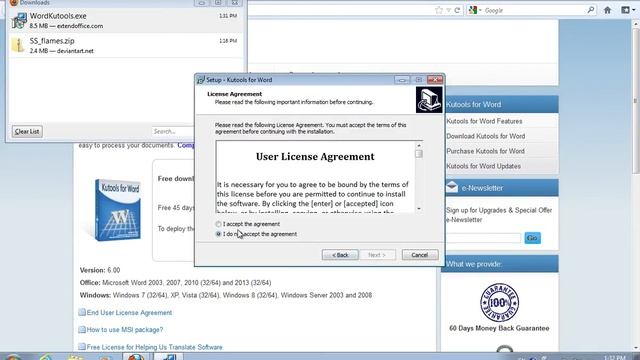Click the Google search engine icon
The height and width of the screenshot is (360, 640).
[x=473, y=10]
